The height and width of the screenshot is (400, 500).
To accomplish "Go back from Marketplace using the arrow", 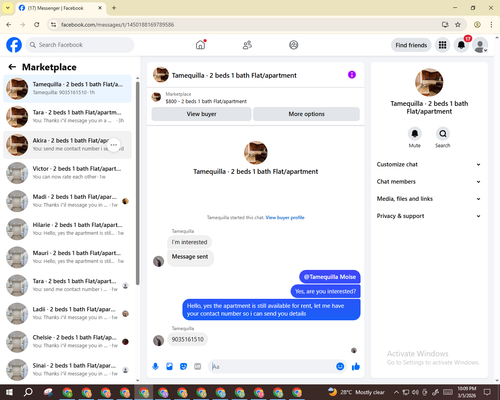I will (12, 67).
